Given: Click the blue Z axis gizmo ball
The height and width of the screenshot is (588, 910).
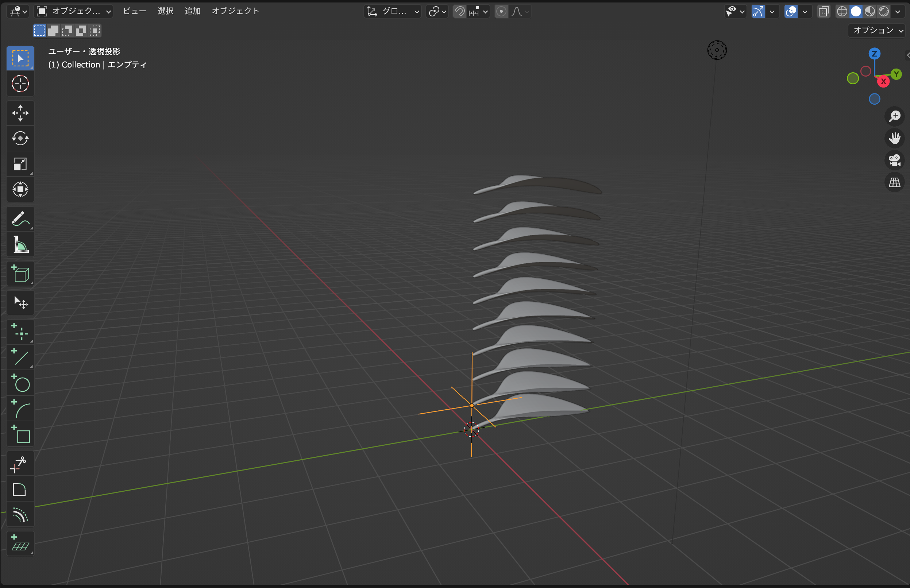Looking at the screenshot, I should tap(875, 54).
